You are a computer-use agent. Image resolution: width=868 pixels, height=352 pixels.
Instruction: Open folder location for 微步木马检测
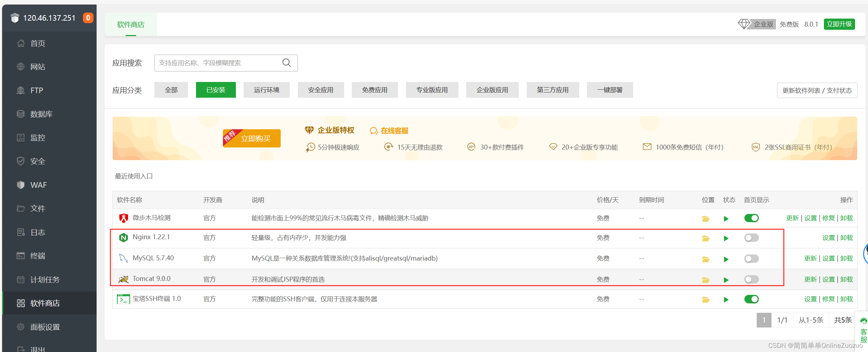point(706,219)
